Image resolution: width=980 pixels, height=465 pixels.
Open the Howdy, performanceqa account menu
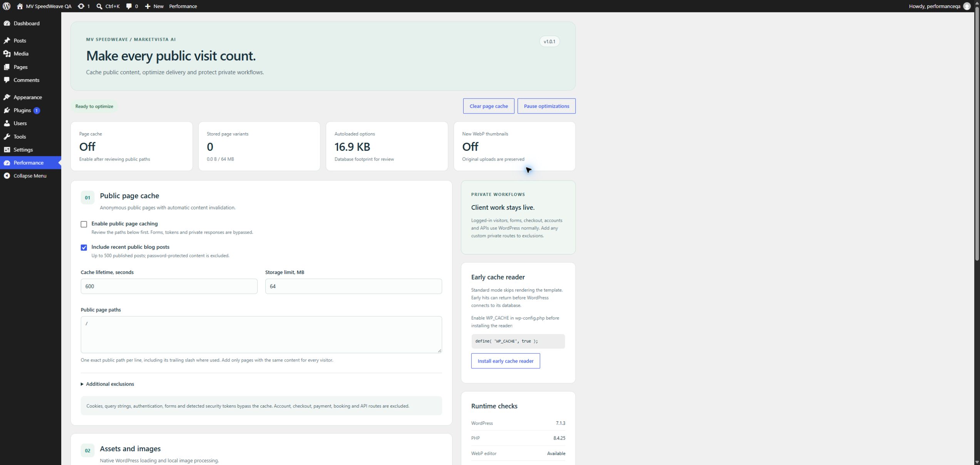[x=940, y=6]
